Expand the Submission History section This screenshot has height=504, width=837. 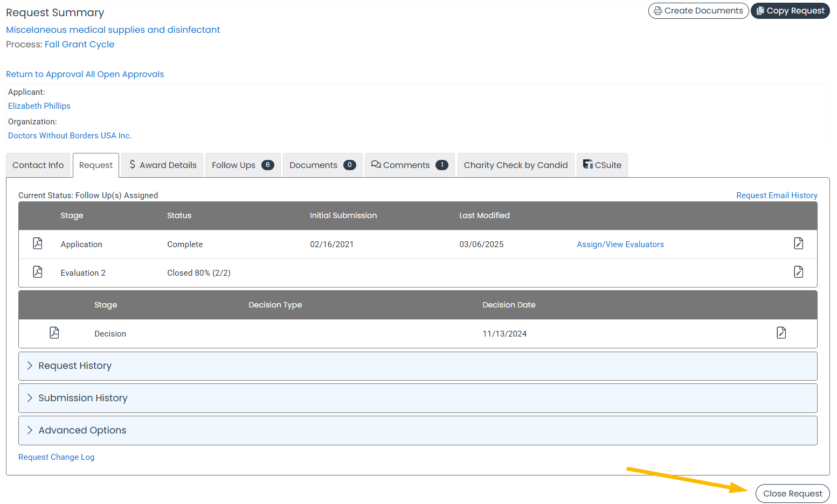(x=418, y=398)
